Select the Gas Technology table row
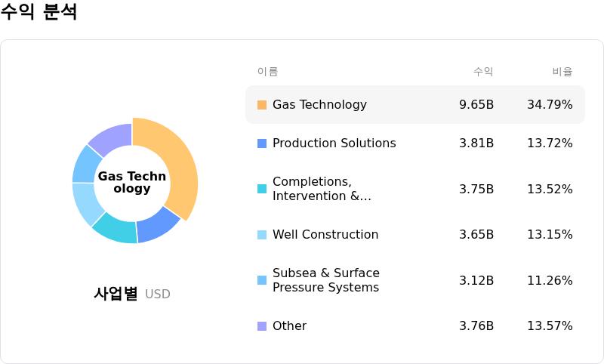 [415, 105]
